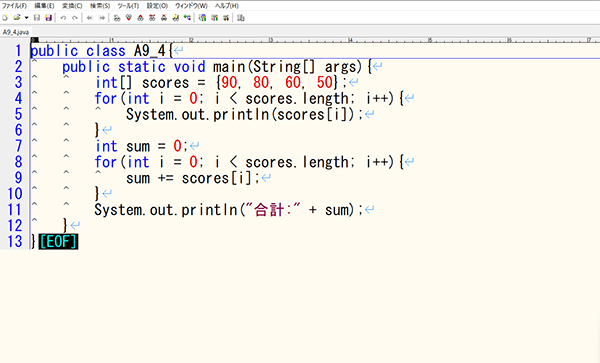The image size is (600, 363).
Task: Open the Replace dialog icon
Action: [x=152, y=18]
